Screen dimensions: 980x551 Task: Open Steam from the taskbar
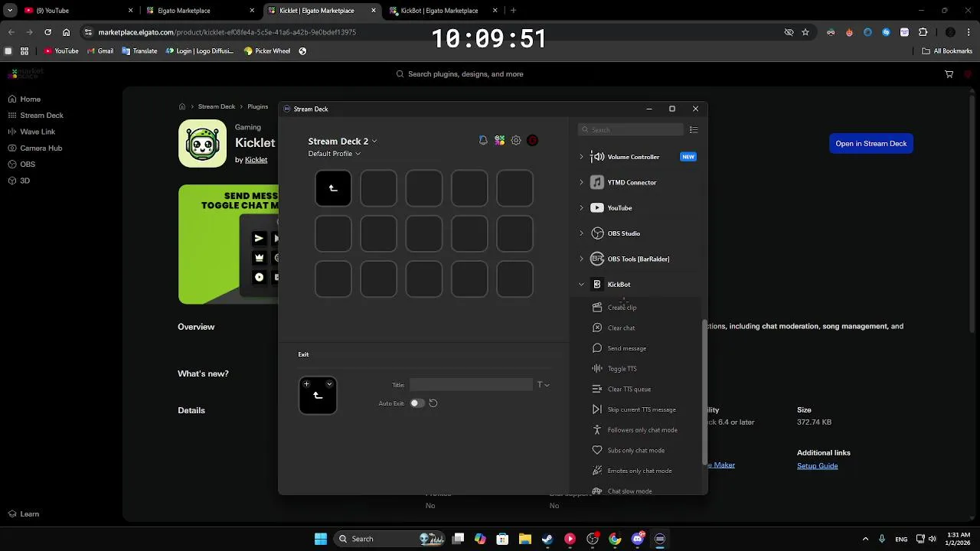[x=547, y=539]
